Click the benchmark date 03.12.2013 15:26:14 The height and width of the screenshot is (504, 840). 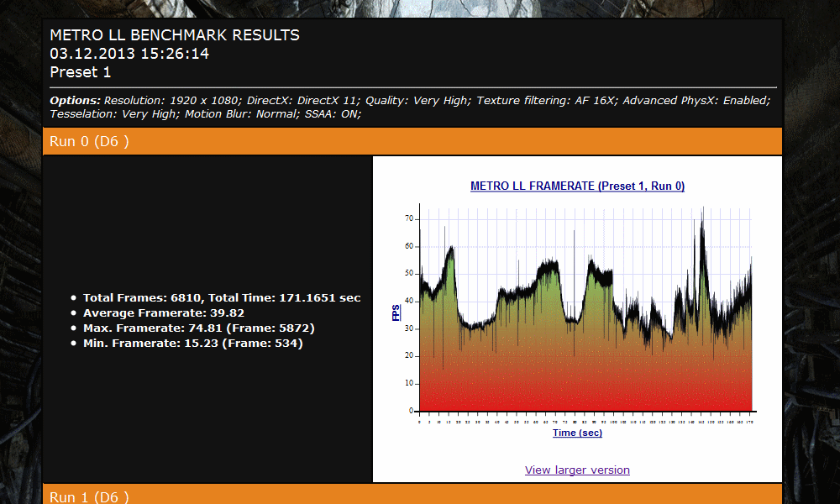(129, 54)
